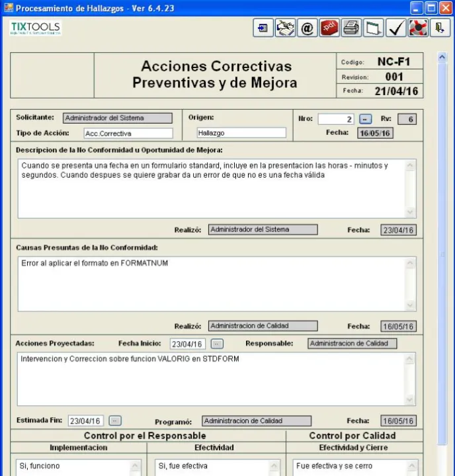The height and width of the screenshot is (476, 455).
Task: Open Estimada Fin date picker button
Action: tap(115, 420)
